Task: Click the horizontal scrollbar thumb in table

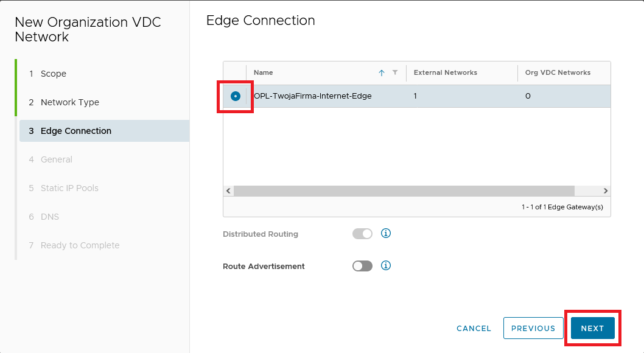Action: 404,190
